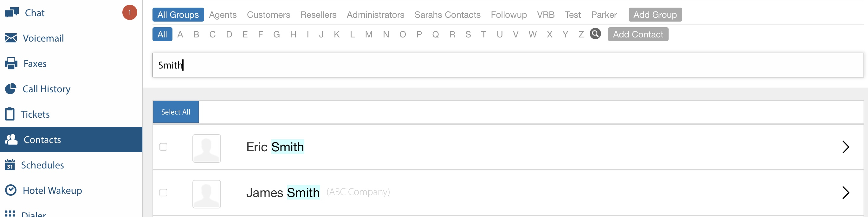Select the Schedules calendar icon

pyautogui.click(x=10, y=165)
